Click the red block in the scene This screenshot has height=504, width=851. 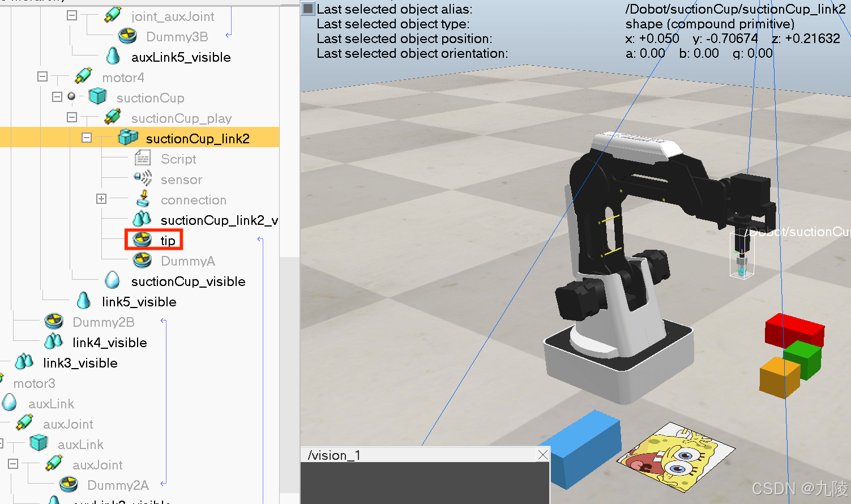[794, 329]
